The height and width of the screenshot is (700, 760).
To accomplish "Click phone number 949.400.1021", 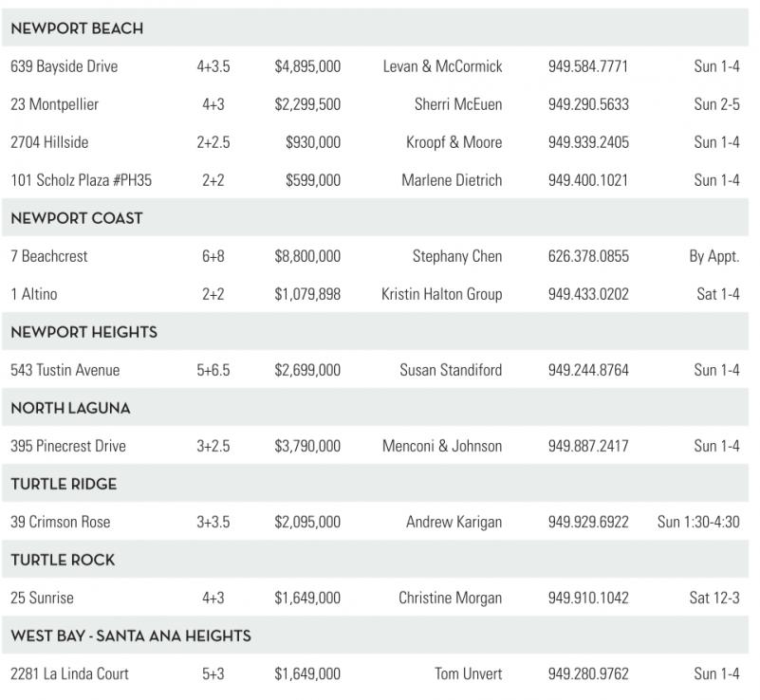I will [587, 180].
